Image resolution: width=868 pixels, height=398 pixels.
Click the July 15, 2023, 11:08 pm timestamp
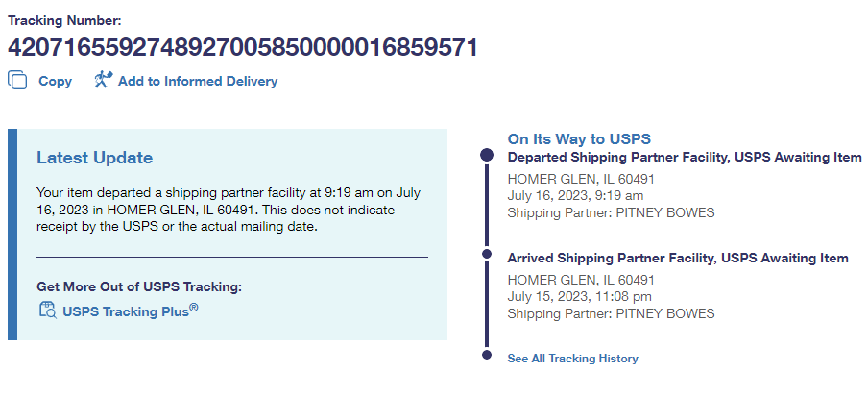tap(579, 297)
